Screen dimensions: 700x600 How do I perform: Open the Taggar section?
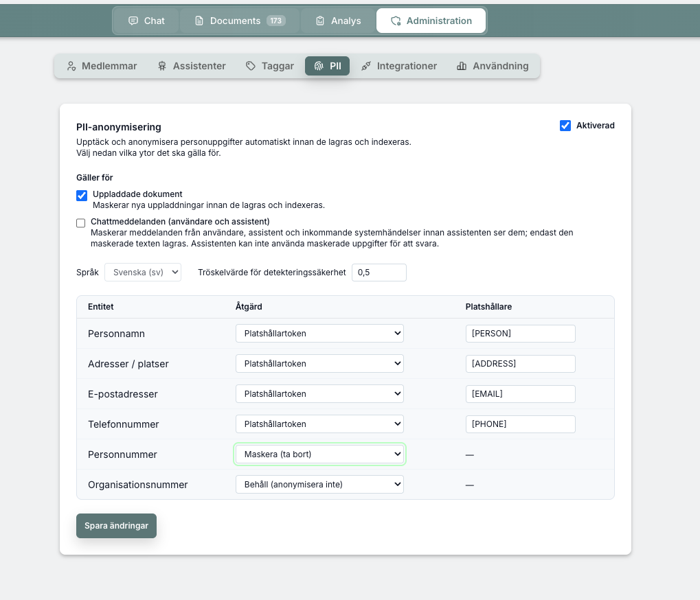(270, 66)
